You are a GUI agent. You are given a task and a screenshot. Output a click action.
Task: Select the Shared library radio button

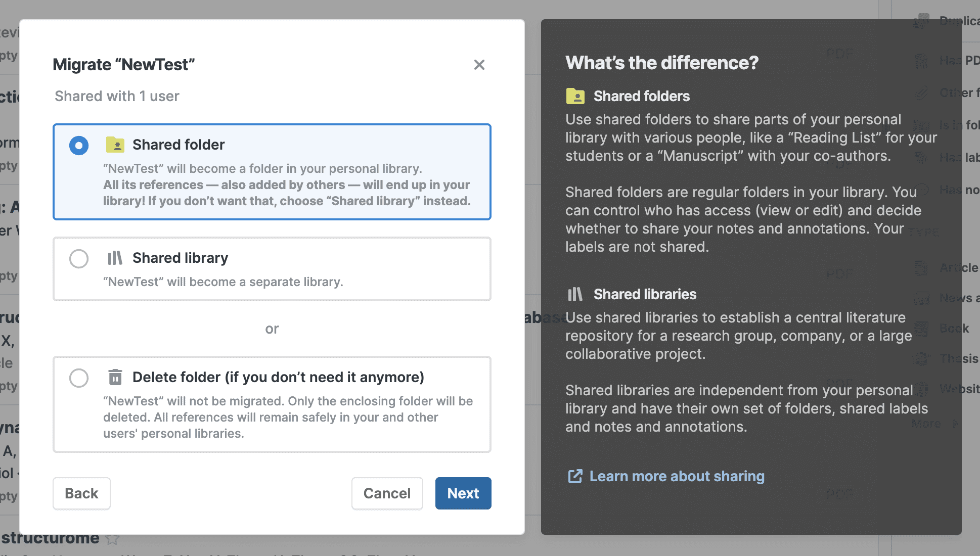tap(79, 259)
